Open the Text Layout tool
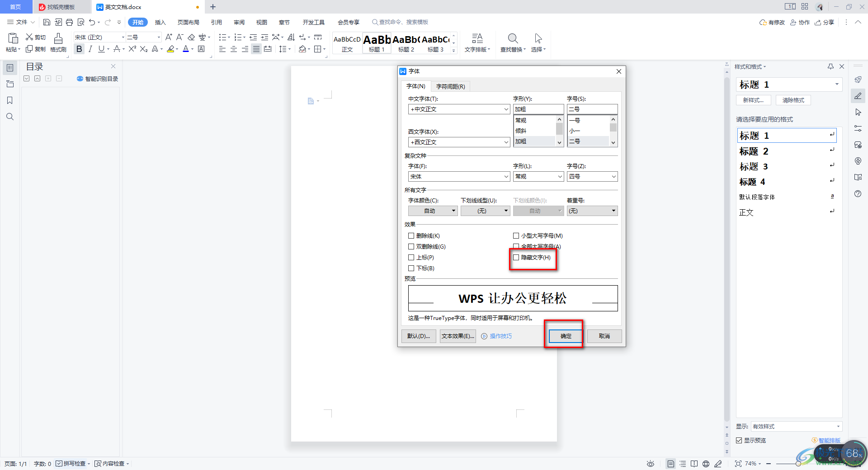The width and height of the screenshot is (868, 470). (477, 42)
